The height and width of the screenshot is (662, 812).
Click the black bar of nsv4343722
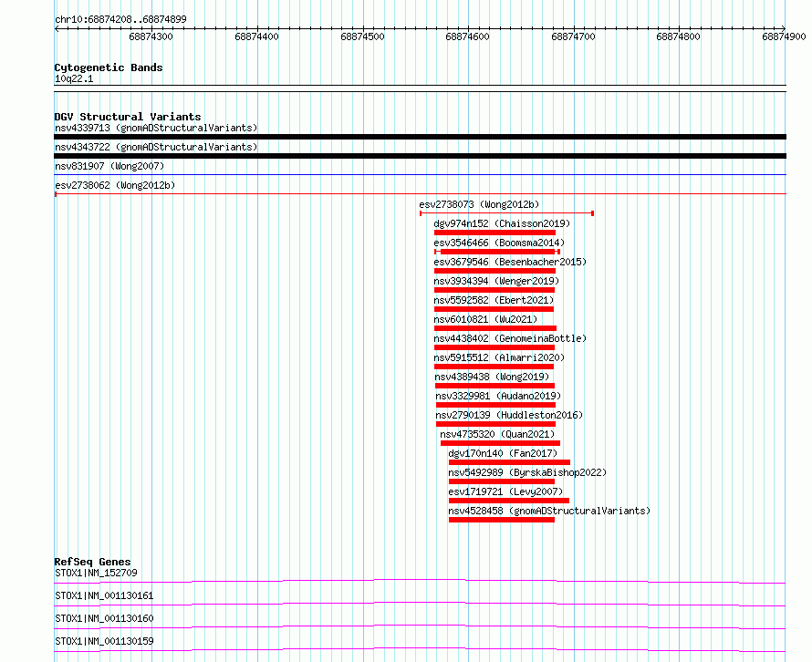[420, 156]
